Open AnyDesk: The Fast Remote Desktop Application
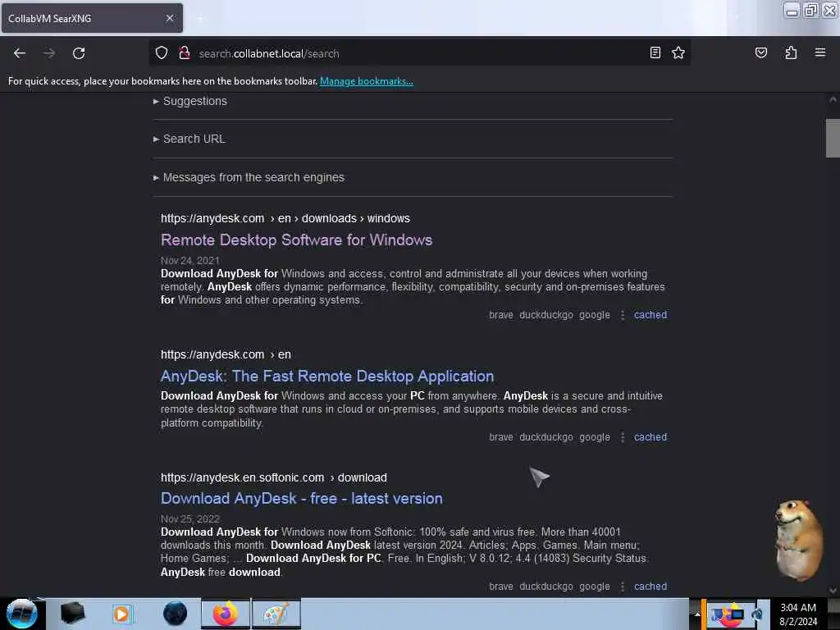Screen dimensions: 840x630 [x=327, y=376]
